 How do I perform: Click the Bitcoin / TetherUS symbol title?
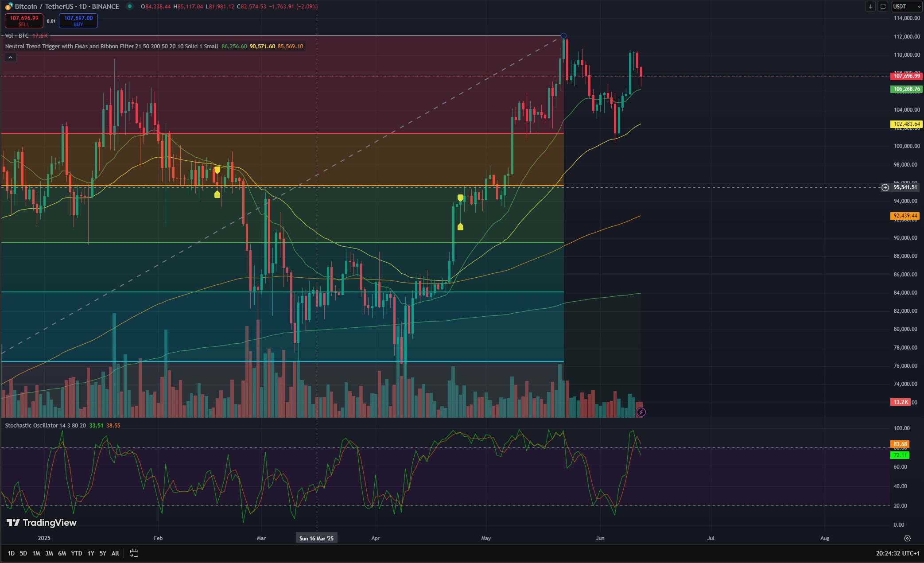[67, 6]
